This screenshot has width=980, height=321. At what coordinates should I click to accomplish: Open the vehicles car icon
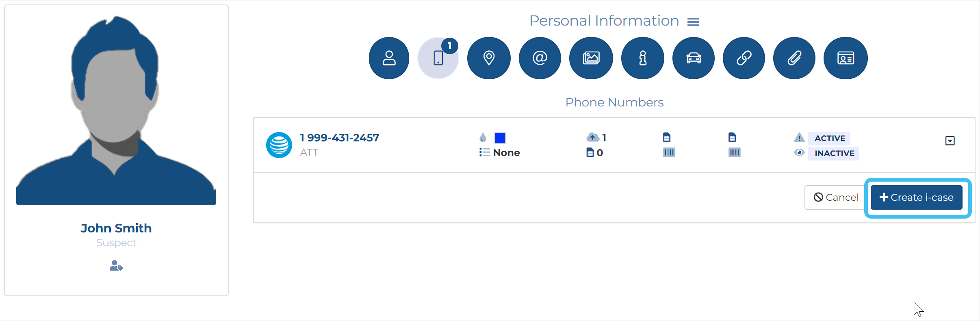click(x=693, y=58)
